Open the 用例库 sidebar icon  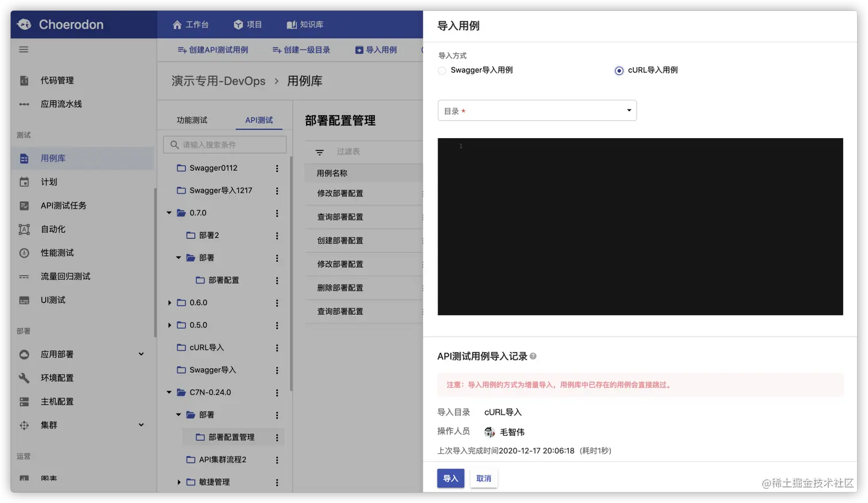click(x=25, y=158)
